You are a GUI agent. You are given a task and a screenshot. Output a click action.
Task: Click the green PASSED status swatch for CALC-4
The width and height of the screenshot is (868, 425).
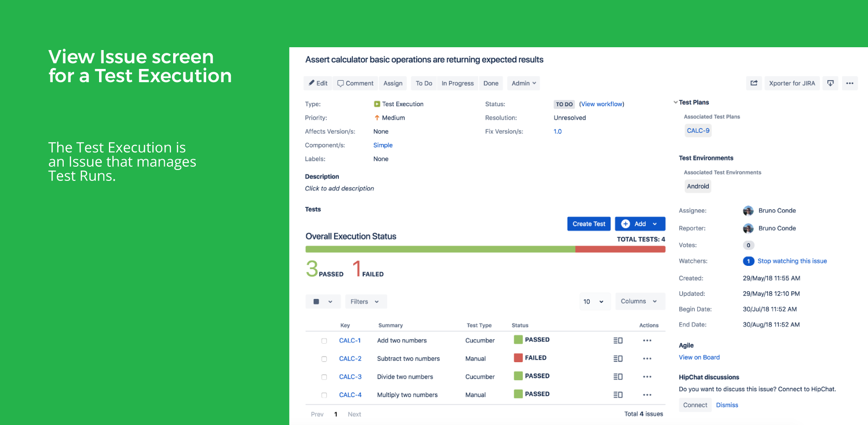pyautogui.click(x=518, y=394)
